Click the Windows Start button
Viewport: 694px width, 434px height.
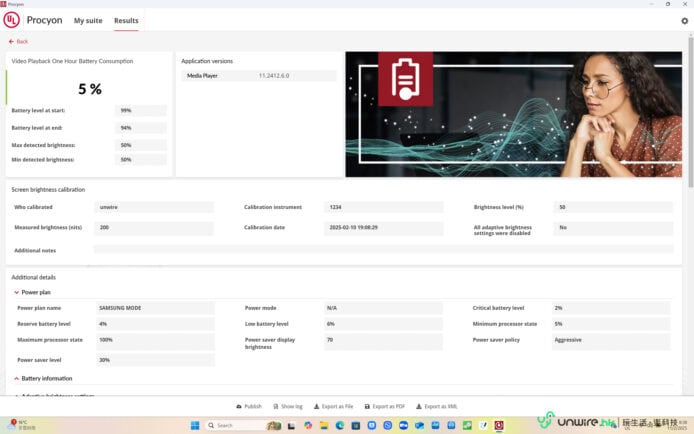(x=196, y=425)
